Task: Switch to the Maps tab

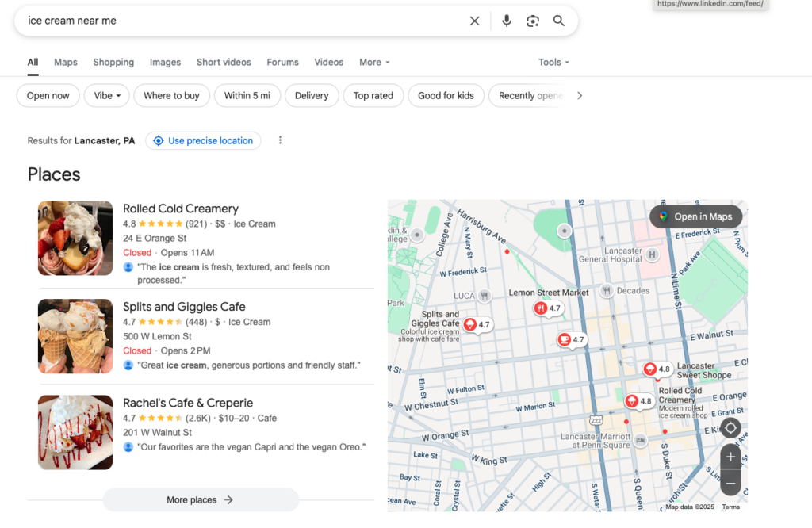Action: tap(66, 62)
